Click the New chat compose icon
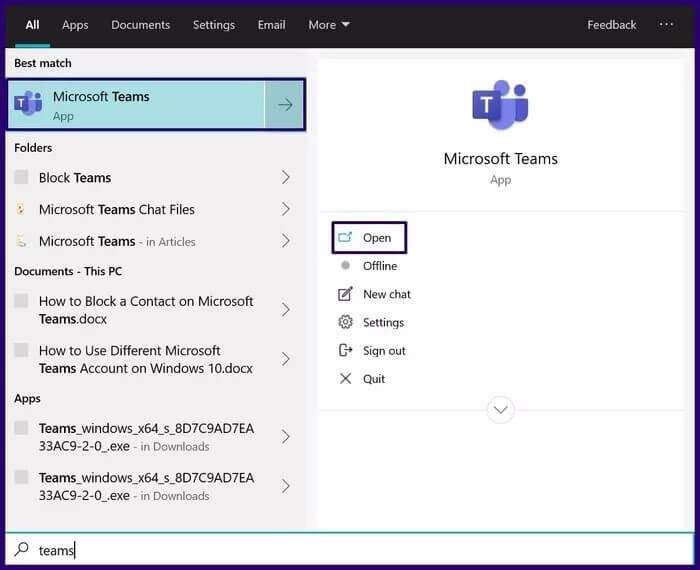Image resolution: width=700 pixels, height=570 pixels. [346, 294]
